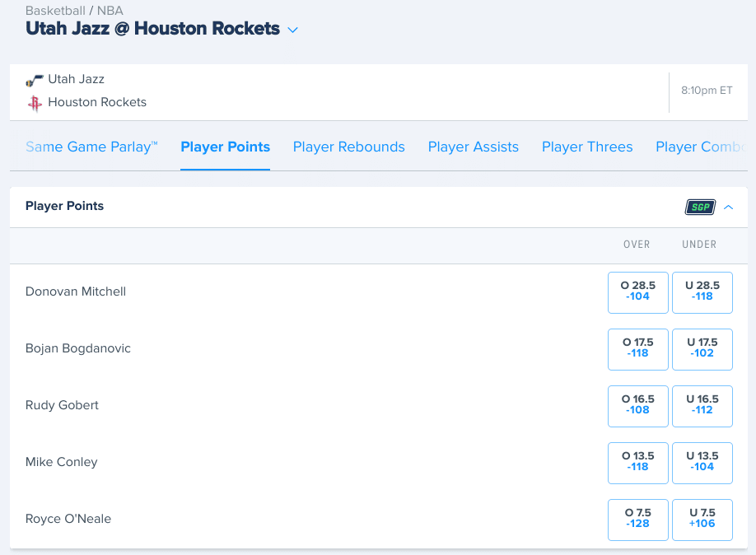Open the Player Threes tab
The image size is (756, 555).
pyautogui.click(x=587, y=147)
